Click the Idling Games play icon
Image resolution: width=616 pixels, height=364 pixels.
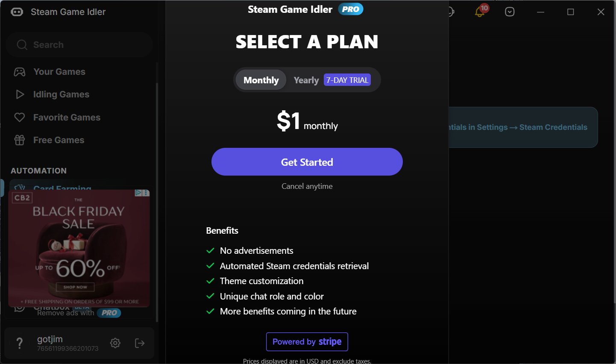[x=20, y=94]
